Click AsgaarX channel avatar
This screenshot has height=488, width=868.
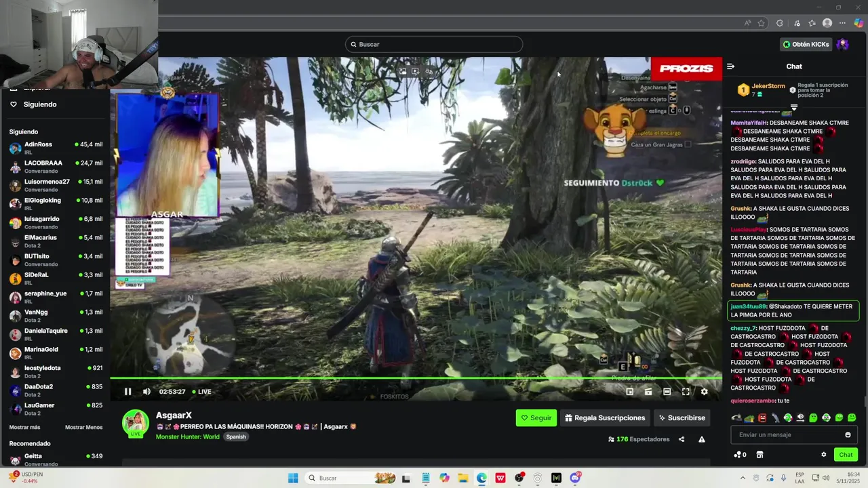point(136,423)
